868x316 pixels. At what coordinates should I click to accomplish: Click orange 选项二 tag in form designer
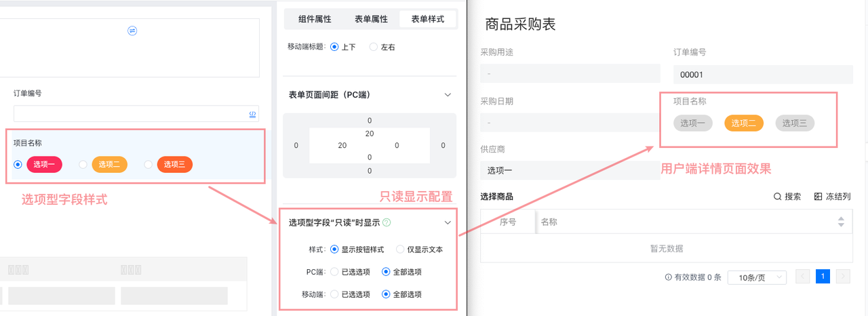[x=109, y=164]
